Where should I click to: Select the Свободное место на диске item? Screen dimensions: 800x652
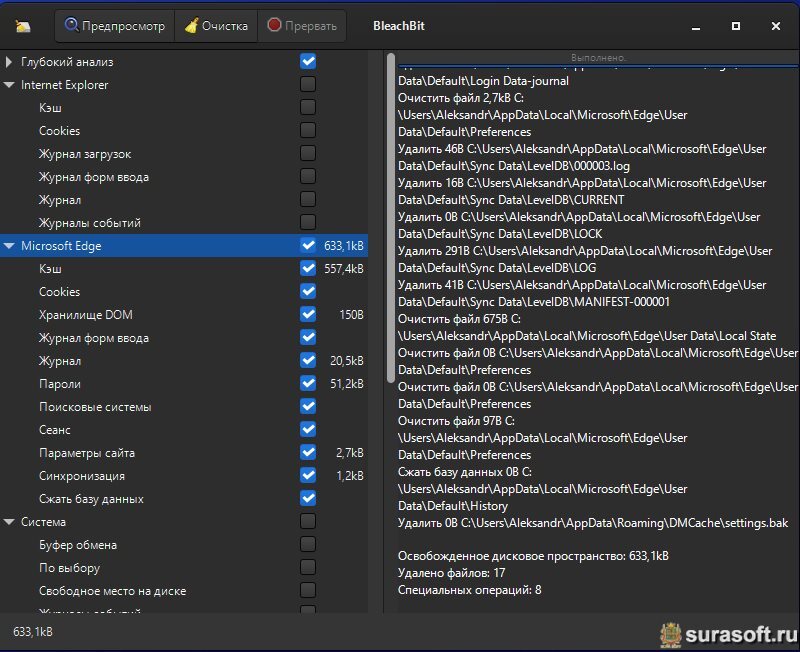click(x=112, y=591)
